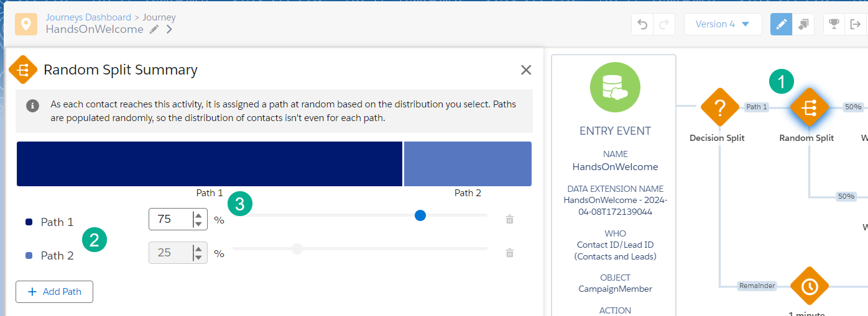Delete Path 2 using trash icon
The image size is (868, 316).
click(x=510, y=253)
